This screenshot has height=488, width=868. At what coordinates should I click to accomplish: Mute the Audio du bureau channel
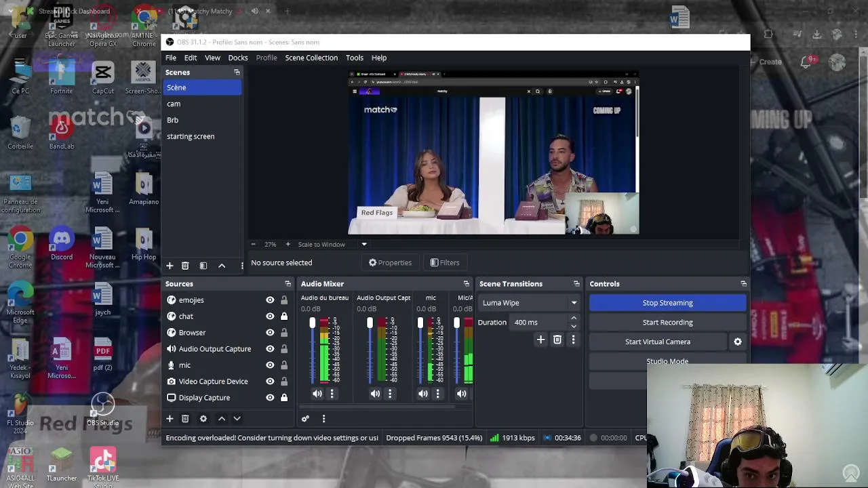click(317, 394)
